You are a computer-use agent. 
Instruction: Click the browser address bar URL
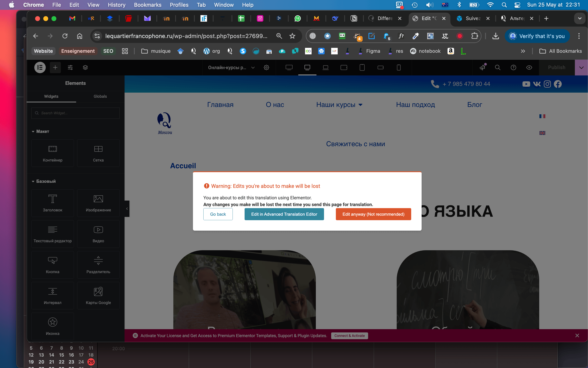(x=186, y=36)
